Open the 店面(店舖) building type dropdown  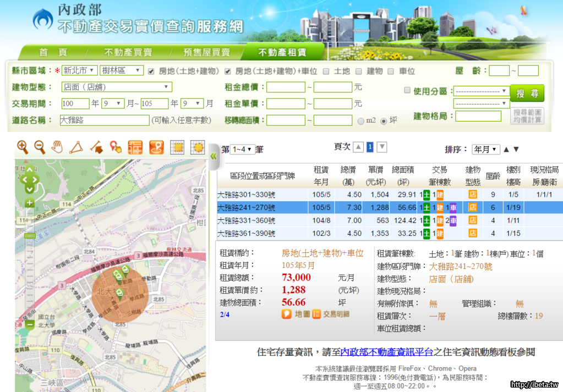point(117,87)
